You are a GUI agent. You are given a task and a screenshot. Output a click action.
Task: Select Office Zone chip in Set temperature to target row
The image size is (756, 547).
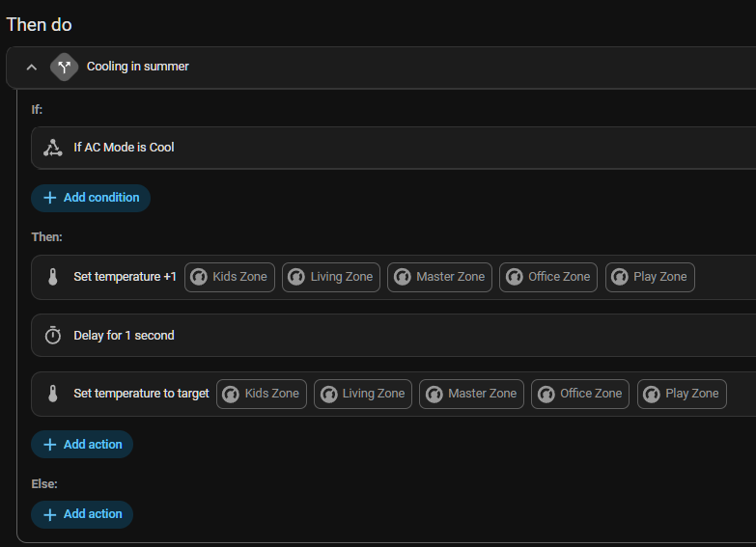coord(580,394)
